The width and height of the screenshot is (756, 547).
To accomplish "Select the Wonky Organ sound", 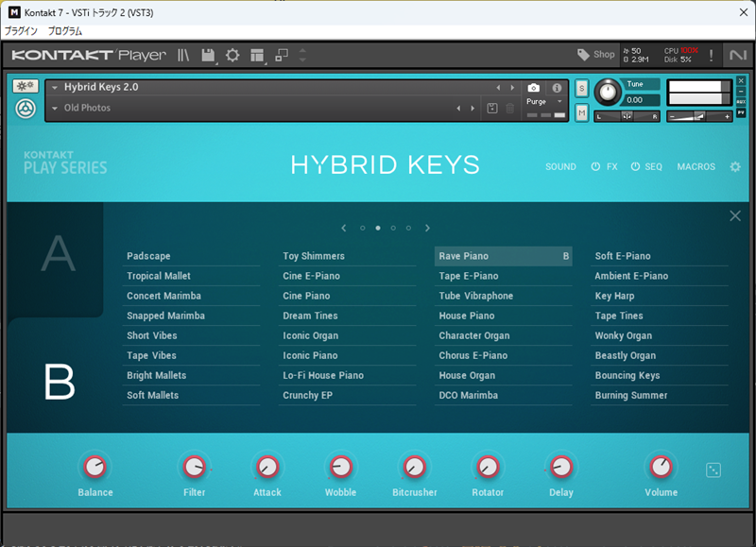I will 660,335.
